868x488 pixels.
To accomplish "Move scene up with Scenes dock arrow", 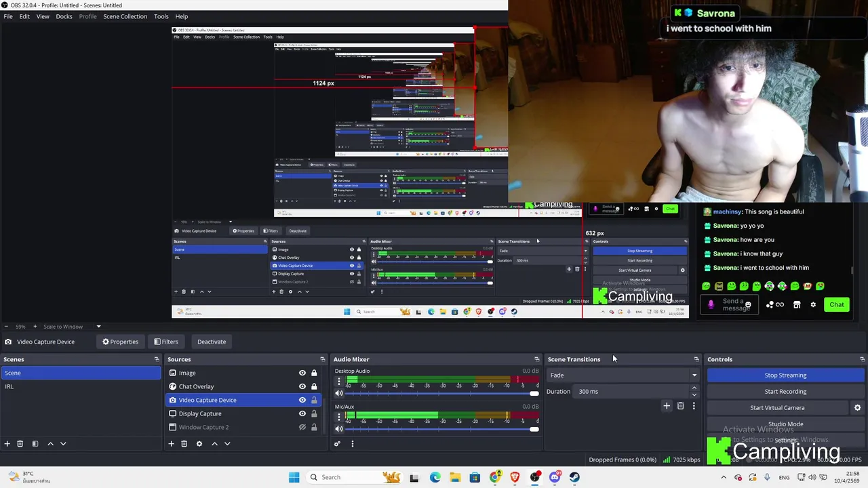I will [x=50, y=443].
